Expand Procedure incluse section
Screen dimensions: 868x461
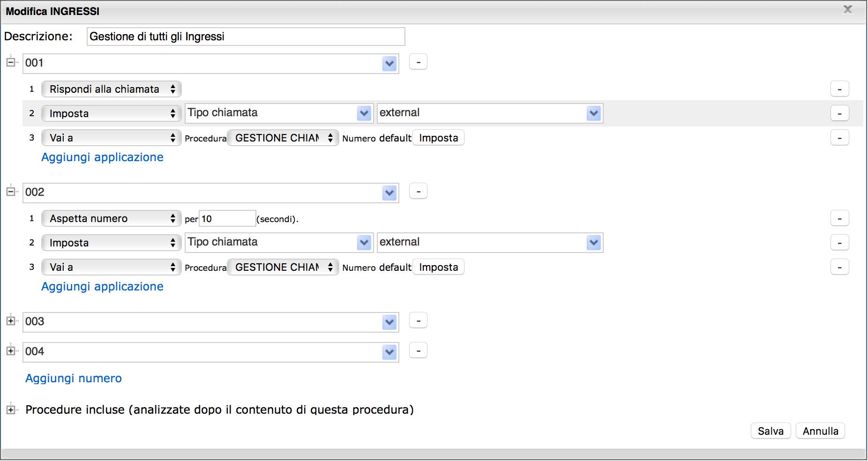[x=11, y=409]
